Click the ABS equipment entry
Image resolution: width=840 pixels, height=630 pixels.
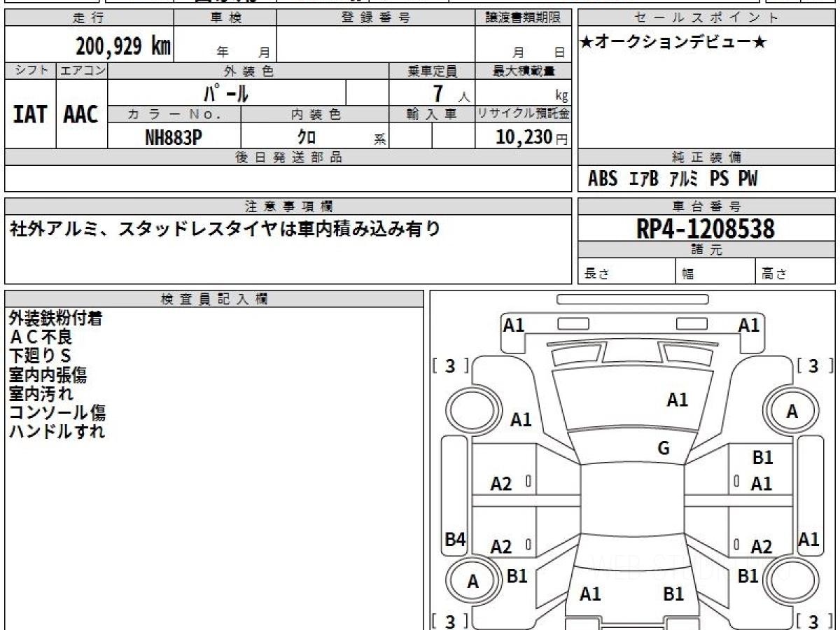tap(603, 179)
